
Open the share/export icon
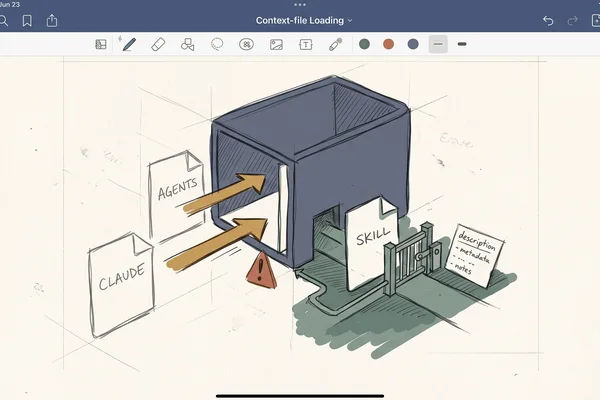tap(52, 20)
